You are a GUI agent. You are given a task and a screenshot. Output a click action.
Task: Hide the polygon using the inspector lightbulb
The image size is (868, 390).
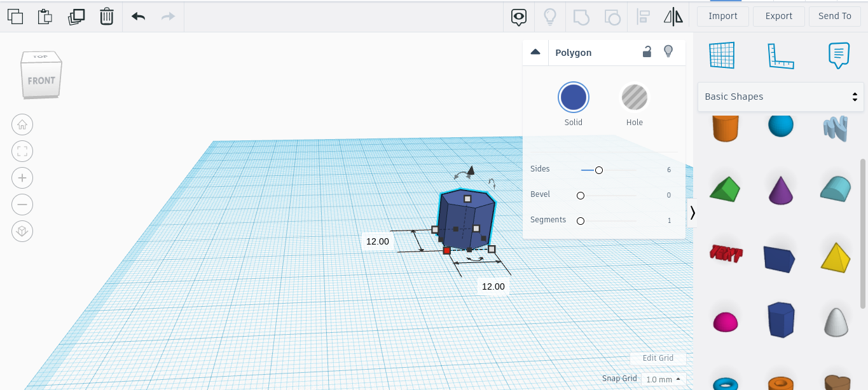point(668,51)
